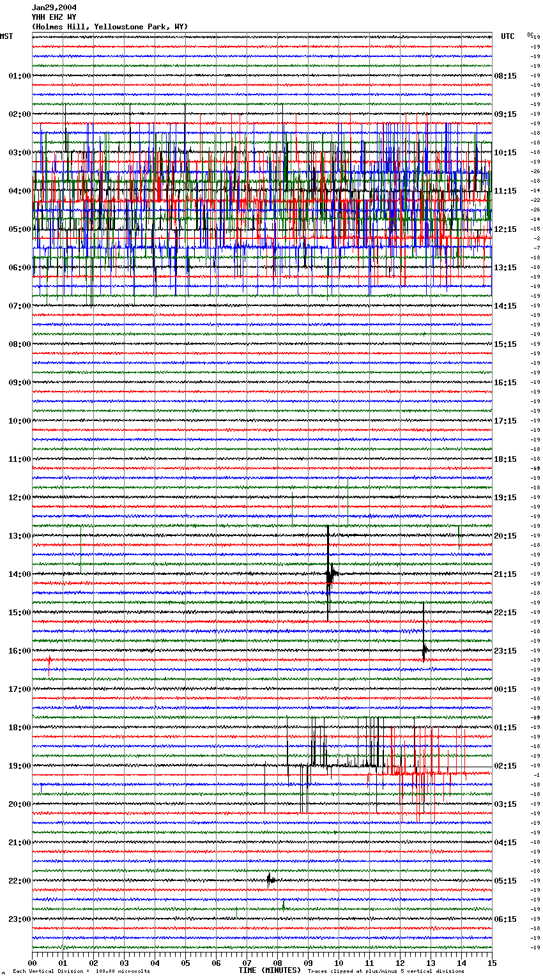Select minute tick label 00 on bottom axis

[x=32, y=963]
